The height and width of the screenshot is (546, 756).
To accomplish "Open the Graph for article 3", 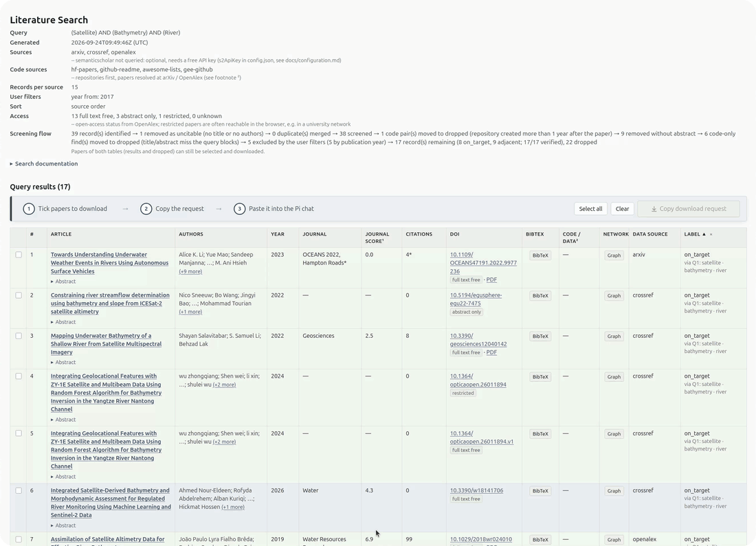I will [x=614, y=337].
